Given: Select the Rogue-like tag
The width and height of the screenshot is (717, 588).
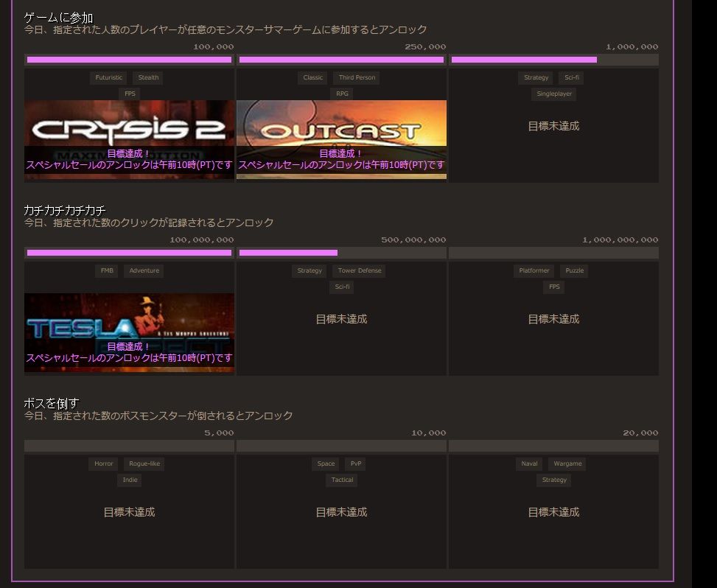Looking at the screenshot, I should [144, 463].
